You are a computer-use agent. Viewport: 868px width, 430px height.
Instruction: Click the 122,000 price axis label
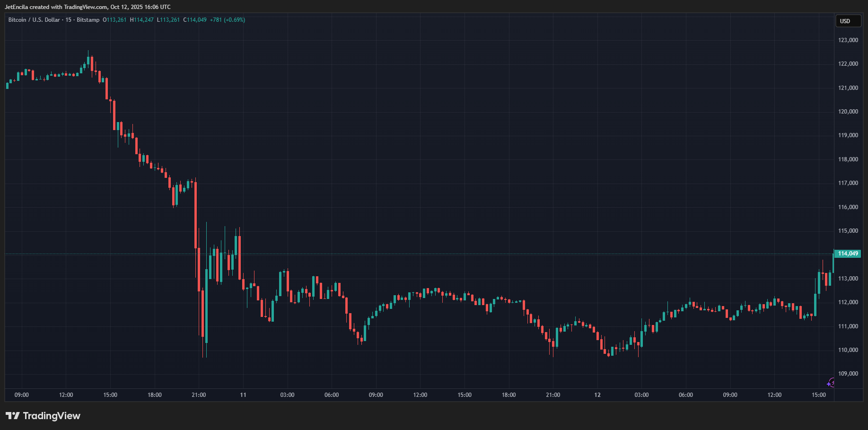[x=848, y=64]
